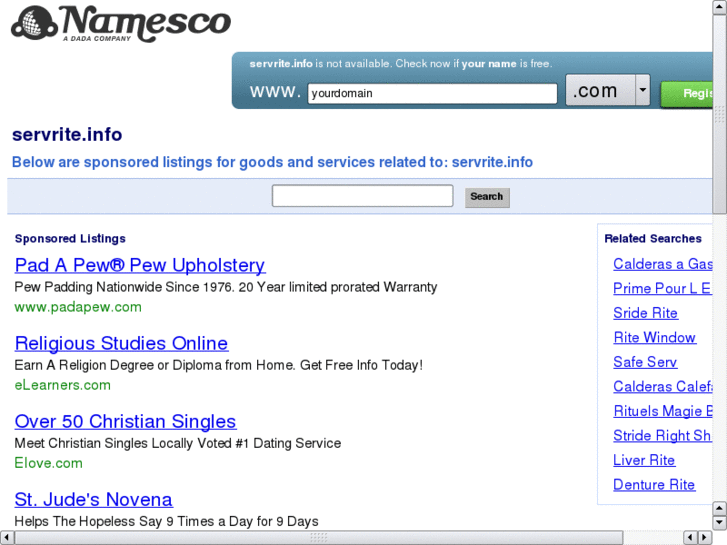Click the vertical scrollbar down arrow at bottom
727x545 pixels.
[720, 523]
